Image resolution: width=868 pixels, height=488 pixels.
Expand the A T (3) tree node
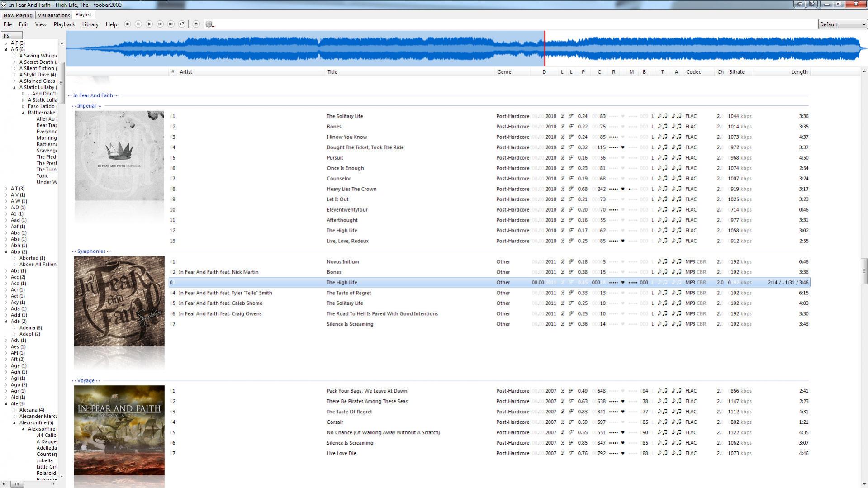click(x=6, y=189)
